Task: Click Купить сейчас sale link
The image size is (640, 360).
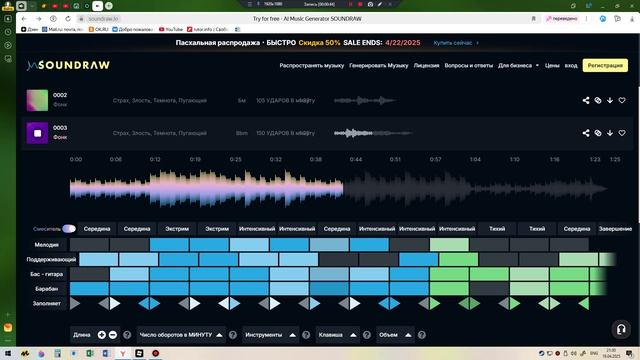Action: click(x=455, y=43)
